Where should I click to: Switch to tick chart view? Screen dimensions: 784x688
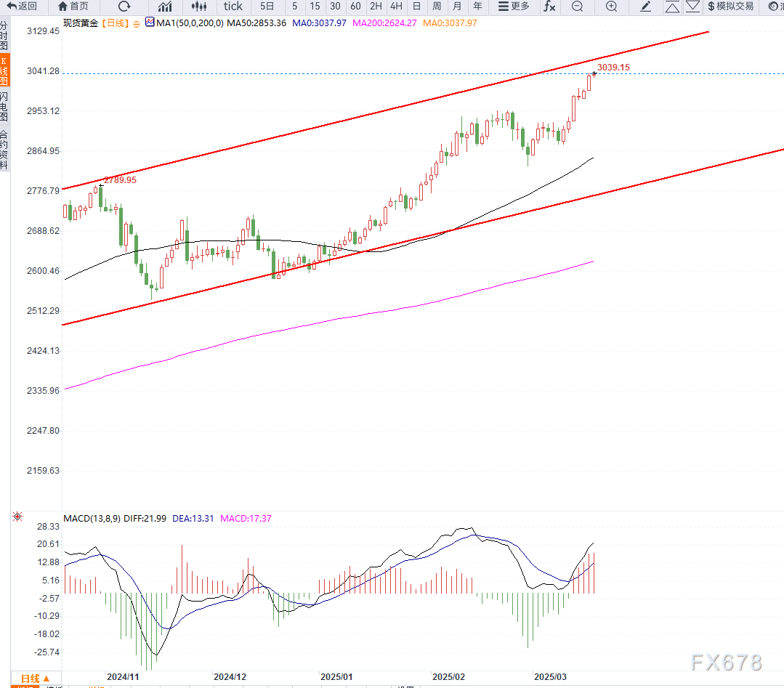233,7
